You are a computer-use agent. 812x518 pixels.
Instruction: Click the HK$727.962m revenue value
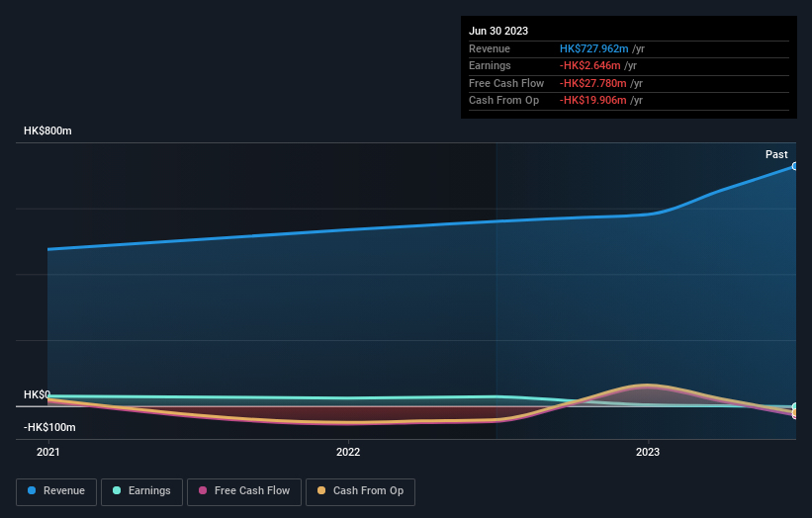594,48
